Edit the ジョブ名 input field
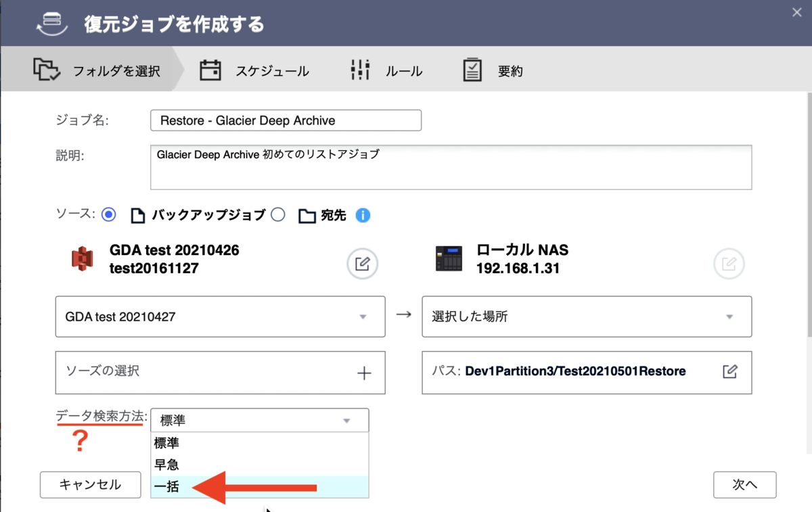Image resolution: width=812 pixels, height=512 pixels. click(x=286, y=120)
